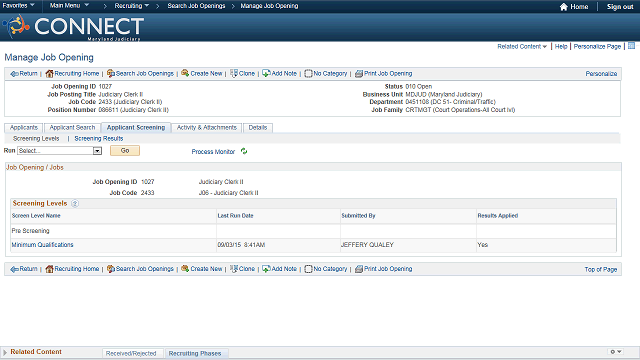
Task: Click the Recruiting Home icon in bottom toolbar
Action: point(49,269)
